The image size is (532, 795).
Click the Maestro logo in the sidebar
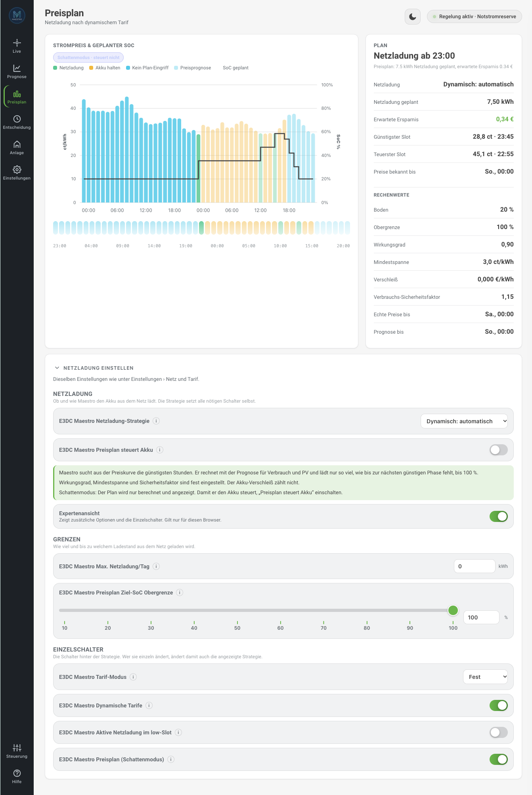click(x=17, y=16)
